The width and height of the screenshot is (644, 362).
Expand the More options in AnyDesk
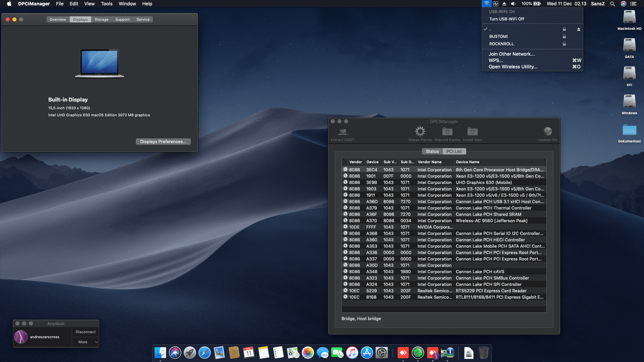[83, 342]
